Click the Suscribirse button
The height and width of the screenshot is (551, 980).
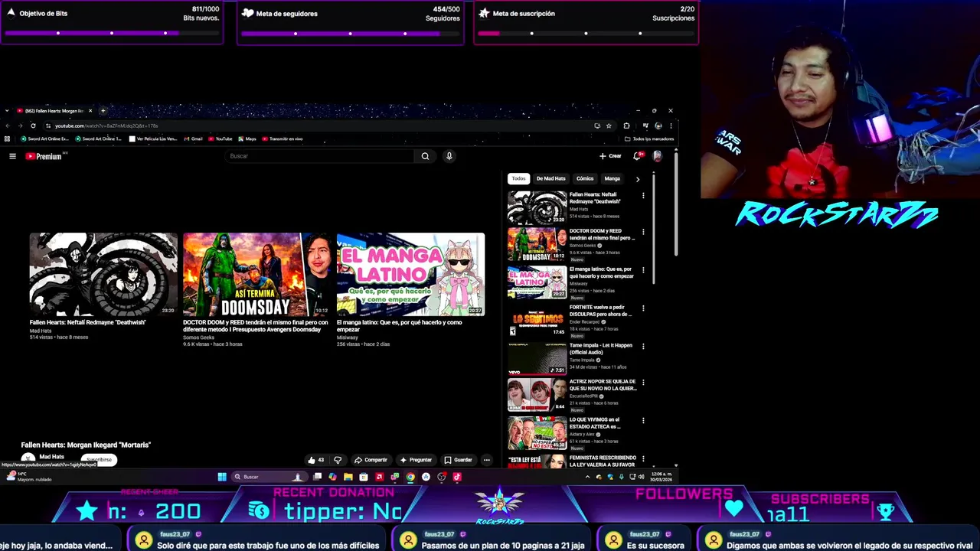99,459
